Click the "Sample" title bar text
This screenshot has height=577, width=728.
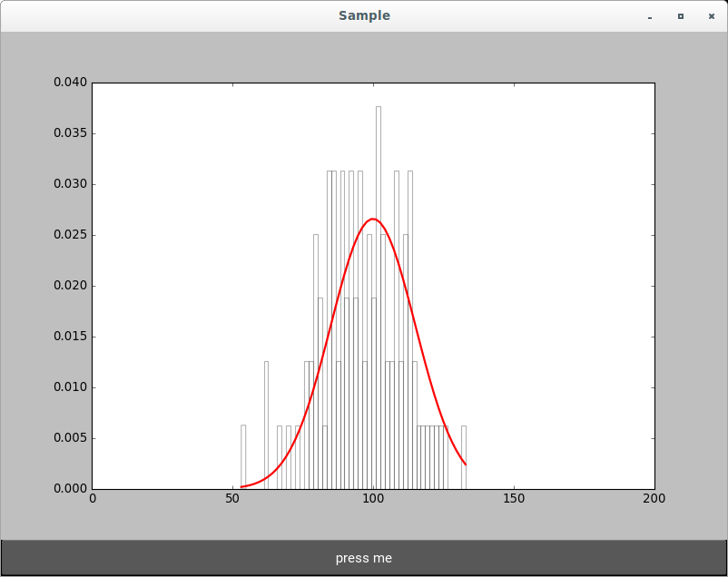pos(364,15)
